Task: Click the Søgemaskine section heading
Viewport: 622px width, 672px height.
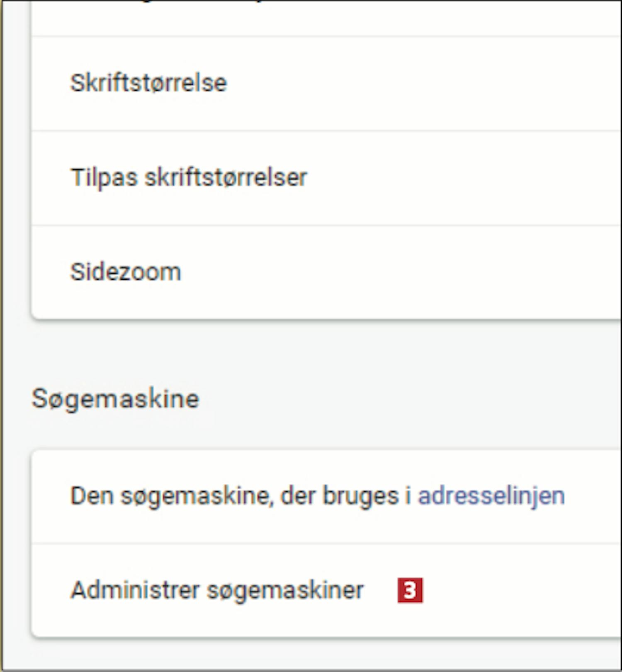Action: [x=116, y=399]
